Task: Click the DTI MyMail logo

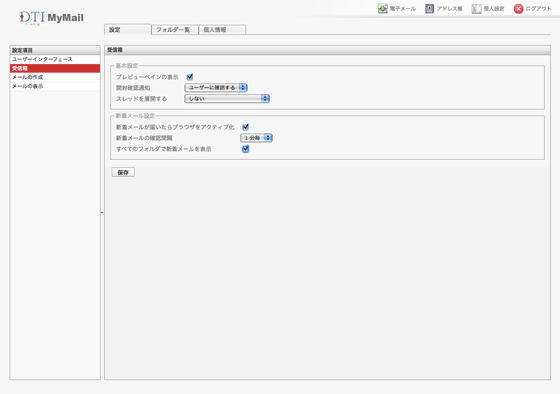Action: click(x=52, y=18)
